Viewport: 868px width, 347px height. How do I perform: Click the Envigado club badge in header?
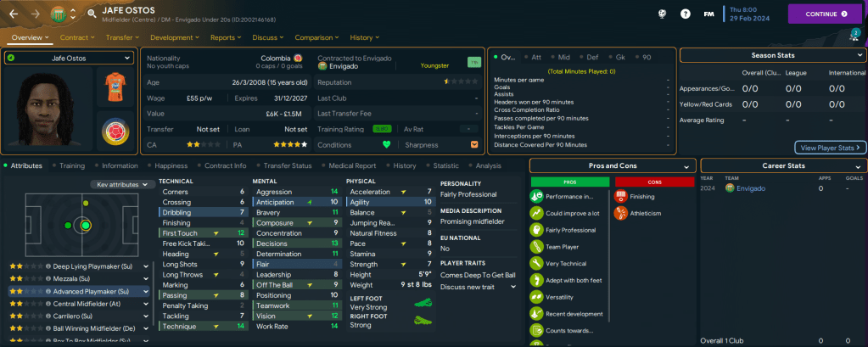pos(59,14)
